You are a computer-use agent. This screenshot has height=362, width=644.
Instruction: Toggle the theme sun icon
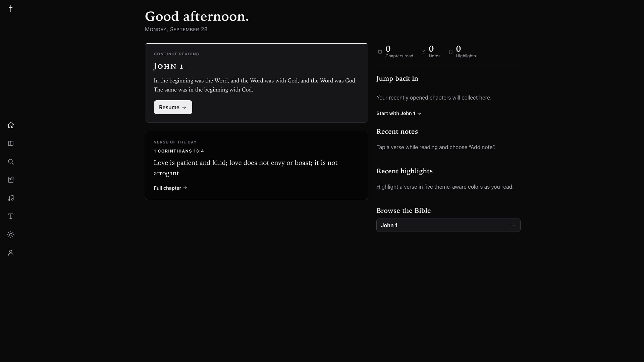11,235
